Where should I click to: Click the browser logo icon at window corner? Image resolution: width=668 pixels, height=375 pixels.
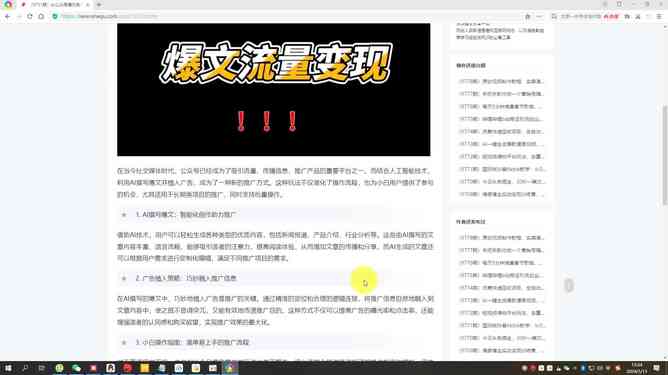tap(8, 4)
